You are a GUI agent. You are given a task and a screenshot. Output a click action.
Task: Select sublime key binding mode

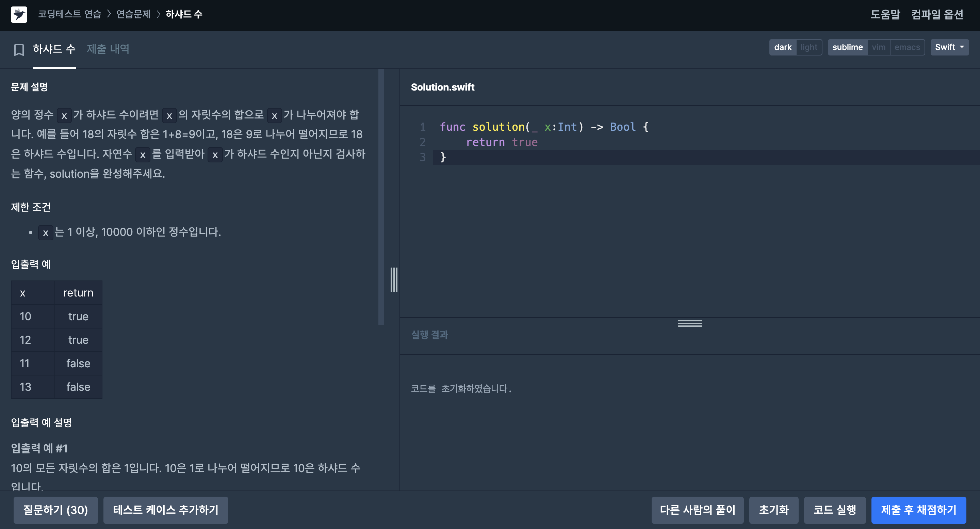[847, 47]
